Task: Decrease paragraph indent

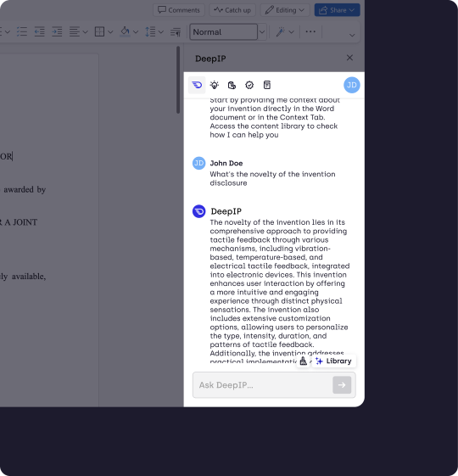Action: point(40,31)
